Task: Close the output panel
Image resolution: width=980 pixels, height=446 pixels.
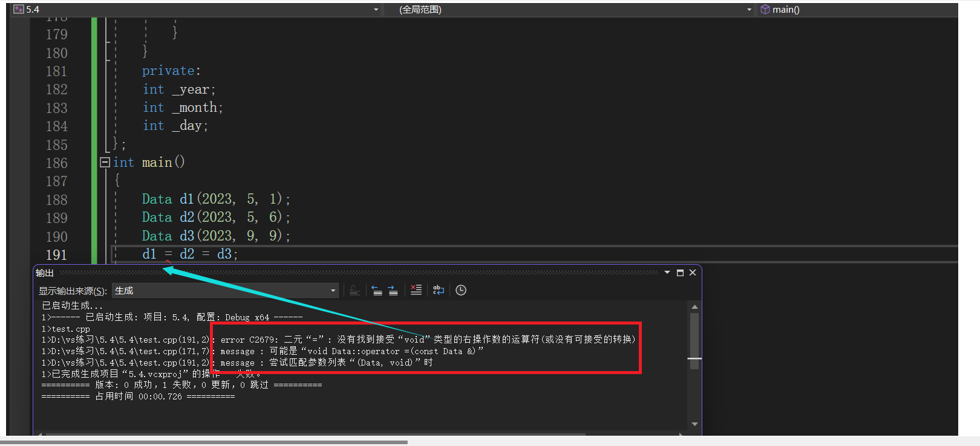Action: (x=693, y=273)
